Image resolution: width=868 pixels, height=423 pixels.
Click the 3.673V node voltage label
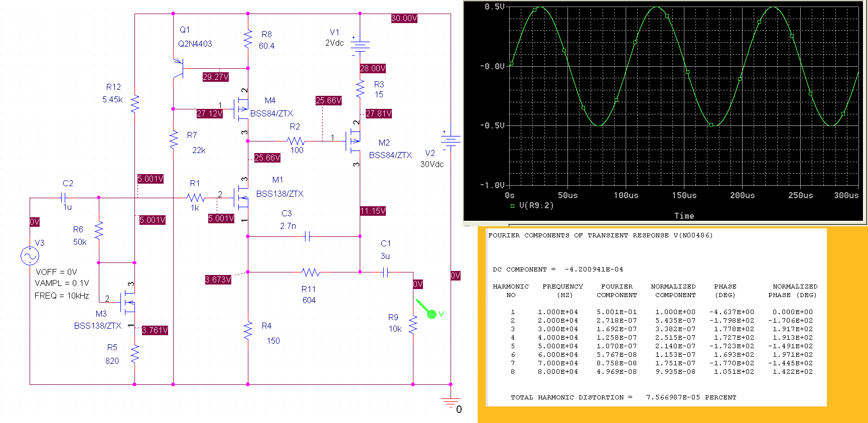pyautogui.click(x=218, y=279)
